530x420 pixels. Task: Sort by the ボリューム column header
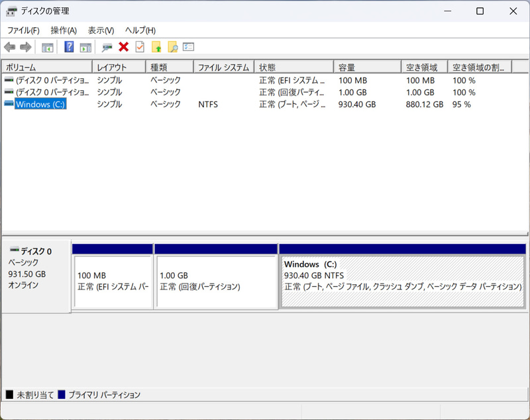pyautogui.click(x=47, y=68)
